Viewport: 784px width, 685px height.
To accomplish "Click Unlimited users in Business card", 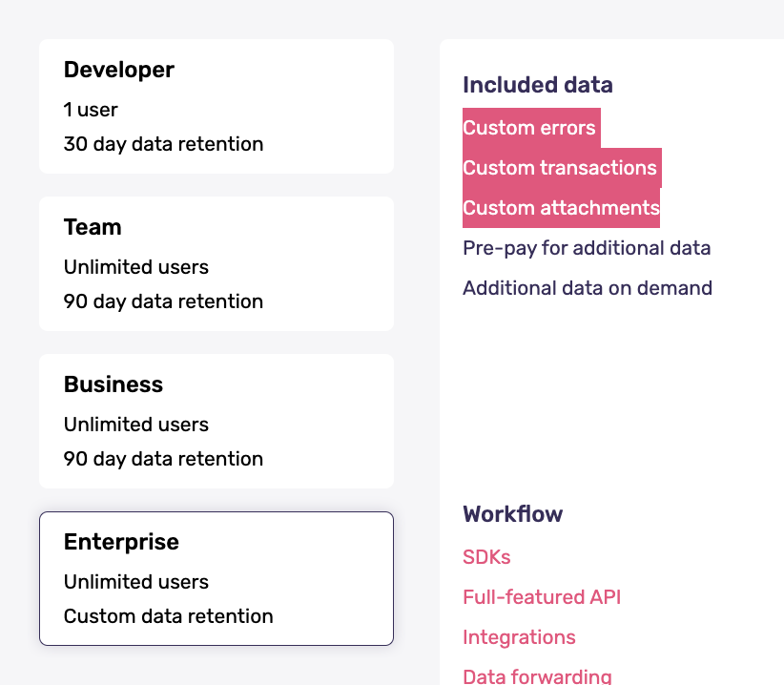I will pyautogui.click(x=136, y=425).
